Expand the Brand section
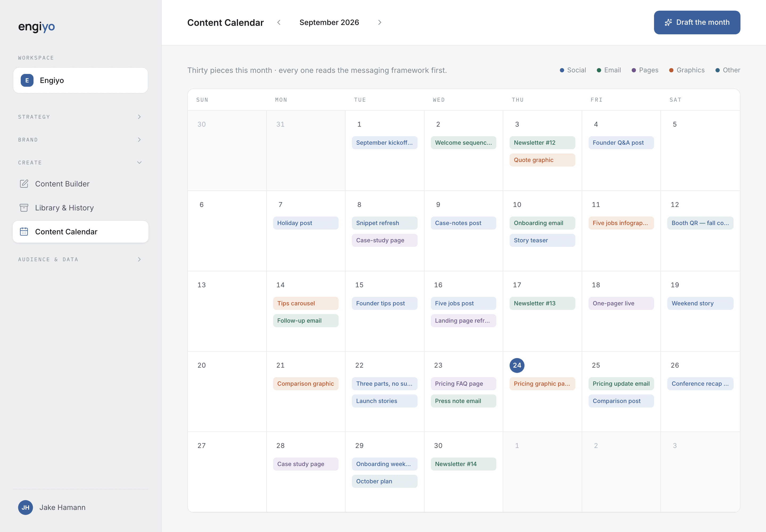Screen dimensions: 766x532 tap(80, 140)
